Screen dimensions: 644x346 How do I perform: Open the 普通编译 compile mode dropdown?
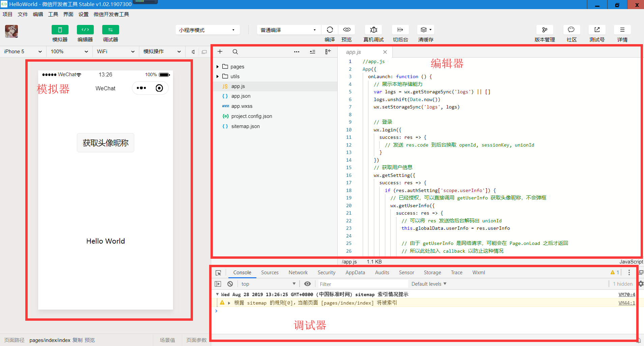pos(289,30)
